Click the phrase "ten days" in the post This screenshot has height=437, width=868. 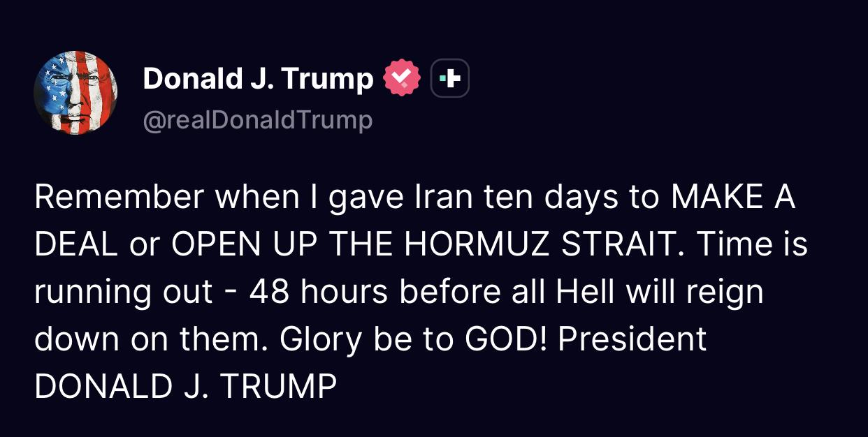point(545,199)
